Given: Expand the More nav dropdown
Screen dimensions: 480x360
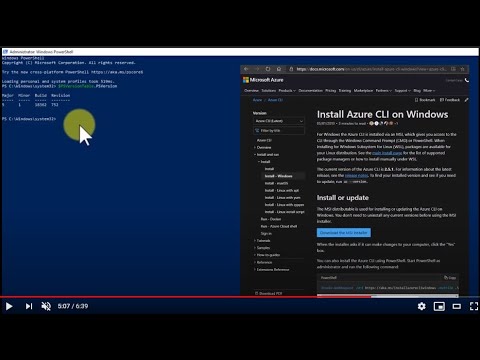Looking at the screenshot, I should tap(429, 91).
